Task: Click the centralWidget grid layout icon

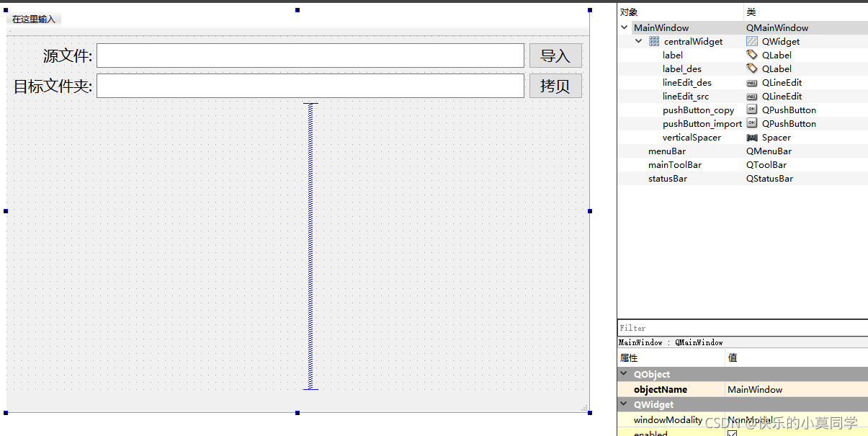Action: coord(654,42)
